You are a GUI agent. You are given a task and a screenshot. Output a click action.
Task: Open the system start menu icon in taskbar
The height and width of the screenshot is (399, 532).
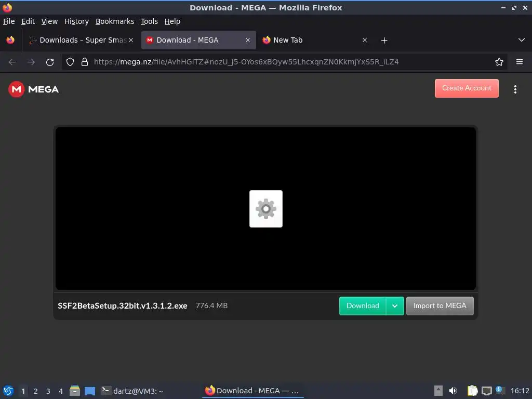coord(8,391)
